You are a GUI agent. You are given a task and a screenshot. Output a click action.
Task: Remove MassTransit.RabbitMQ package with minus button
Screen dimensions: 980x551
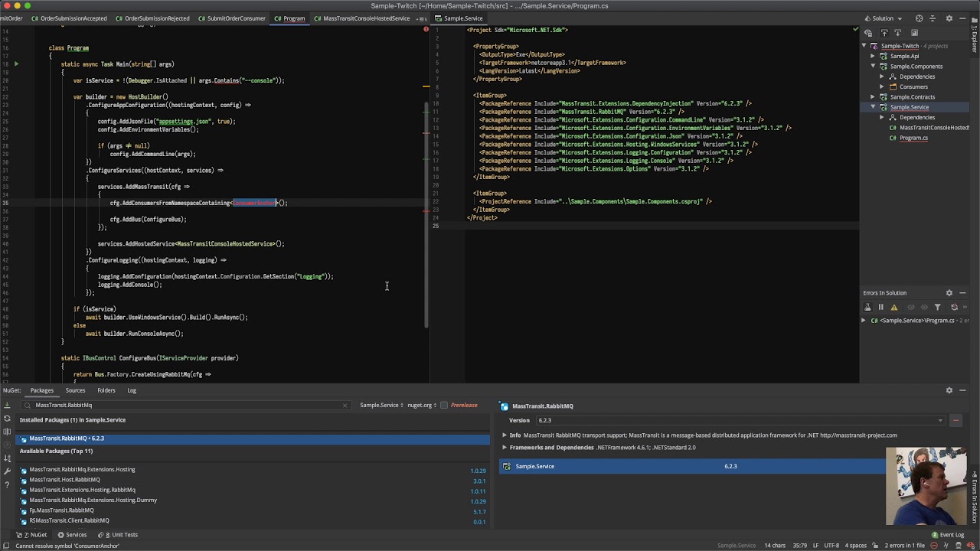[x=955, y=420]
